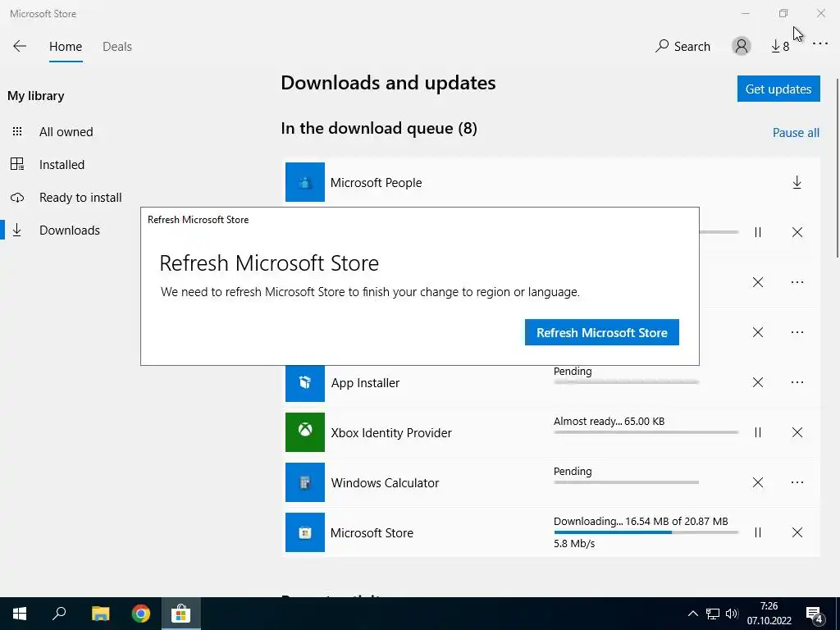Click Refresh Microsoft Store button

[601, 332]
